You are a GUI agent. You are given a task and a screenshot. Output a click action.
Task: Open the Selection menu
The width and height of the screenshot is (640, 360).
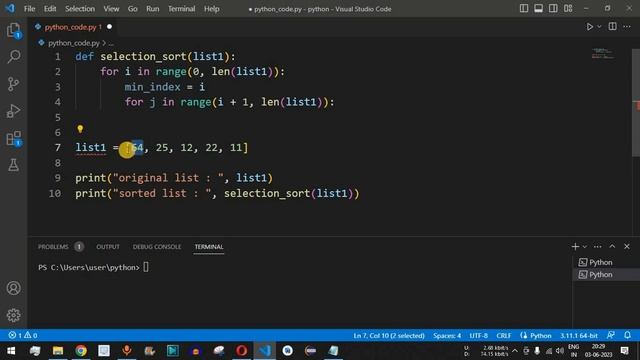pyautogui.click(x=80, y=9)
